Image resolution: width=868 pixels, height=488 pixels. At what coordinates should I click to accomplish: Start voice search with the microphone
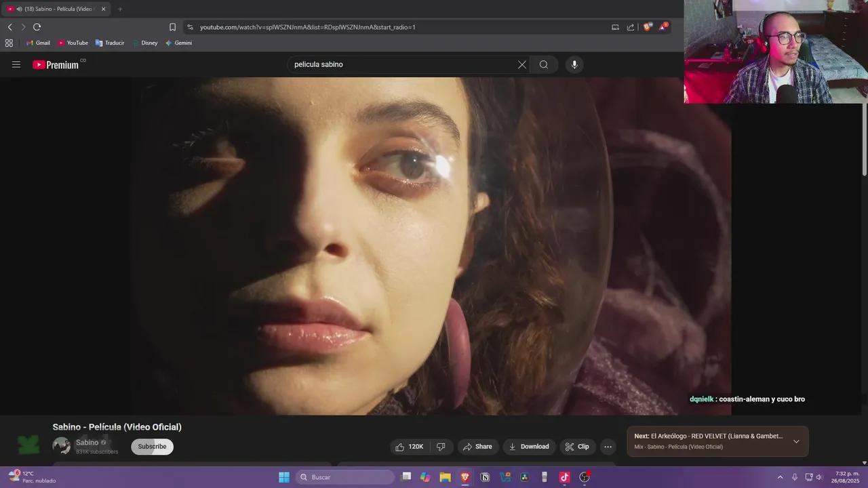(x=574, y=64)
